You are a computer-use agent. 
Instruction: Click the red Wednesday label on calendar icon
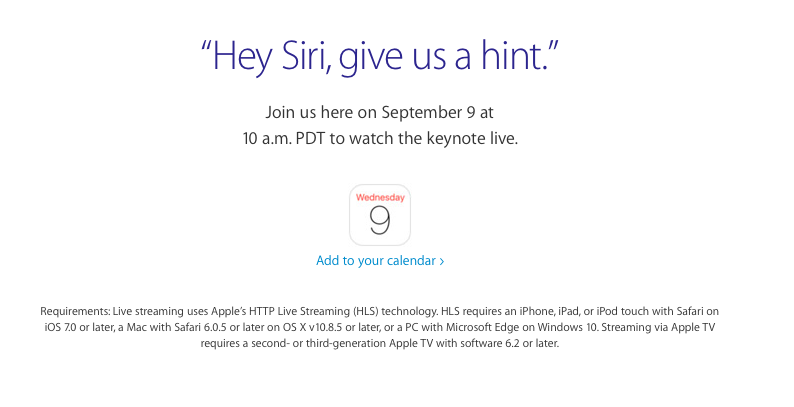pos(380,197)
